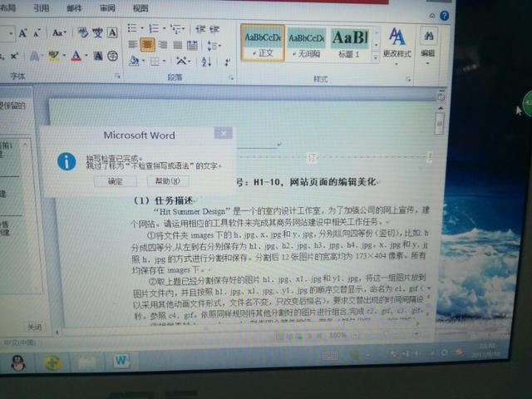Click the Shading paint bucket icon
Screen dimensions: 532x399
point(135,61)
